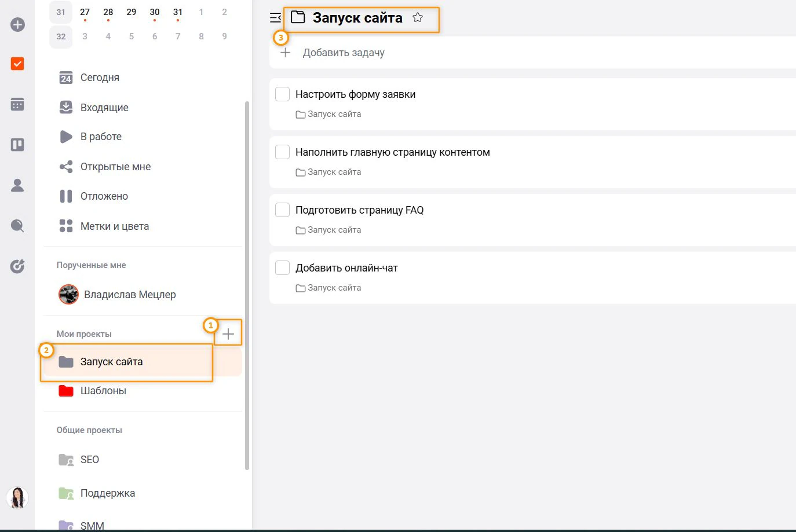Check off Добавить онлайн-чат task

(x=282, y=268)
